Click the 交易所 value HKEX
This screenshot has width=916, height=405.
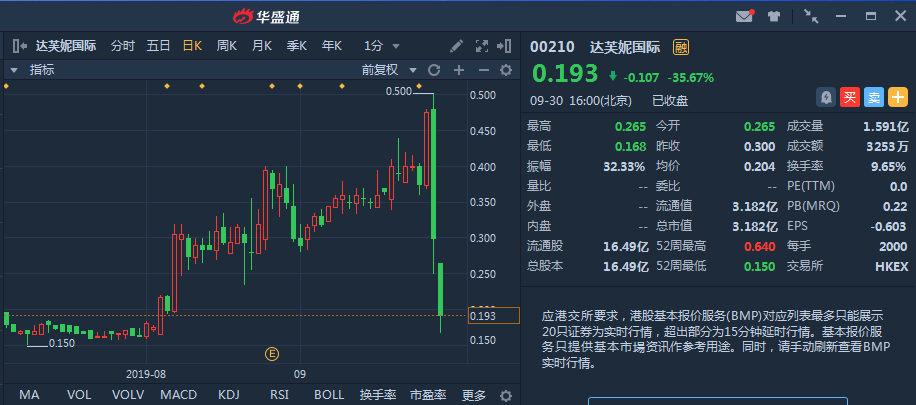click(x=891, y=266)
